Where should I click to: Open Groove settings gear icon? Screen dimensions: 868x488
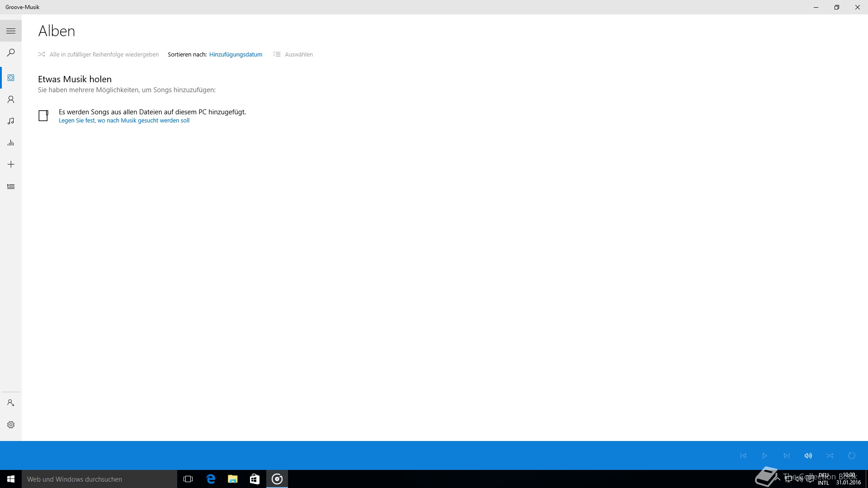(x=11, y=425)
